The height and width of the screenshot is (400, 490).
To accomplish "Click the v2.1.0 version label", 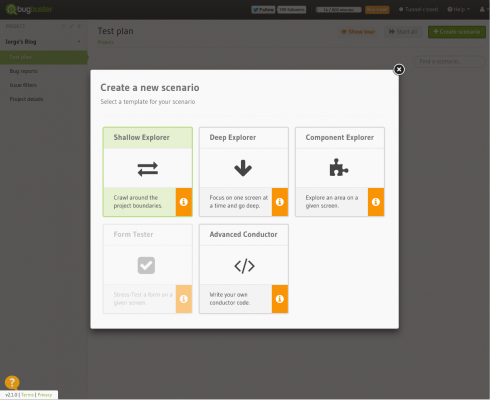I will point(11,395).
